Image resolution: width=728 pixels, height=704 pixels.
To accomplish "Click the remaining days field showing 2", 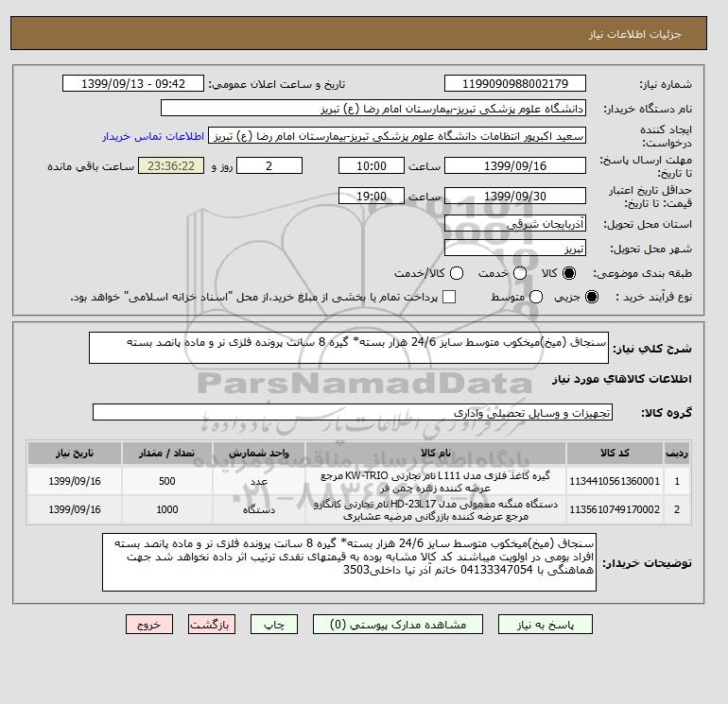I will [x=269, y=165].
